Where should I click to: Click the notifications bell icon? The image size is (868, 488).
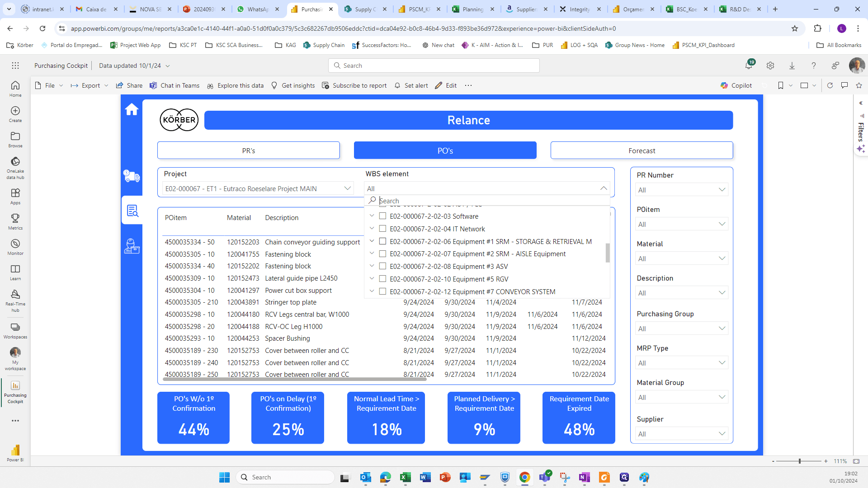749,66
